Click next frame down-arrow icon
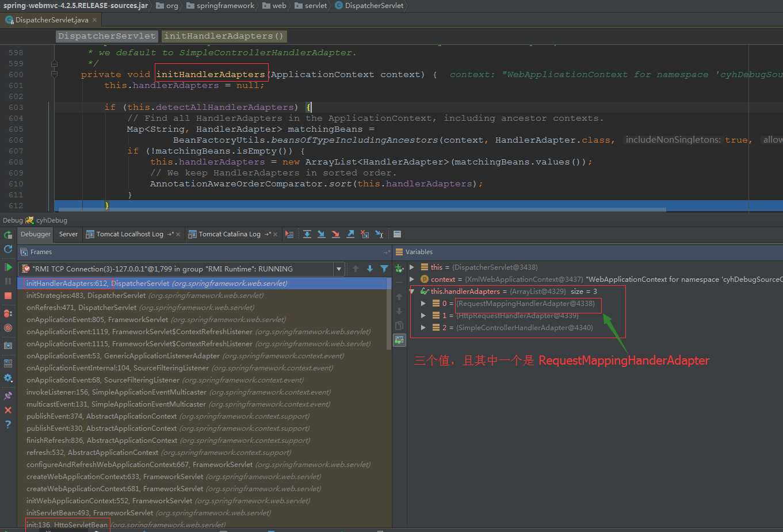 (370, 269)
